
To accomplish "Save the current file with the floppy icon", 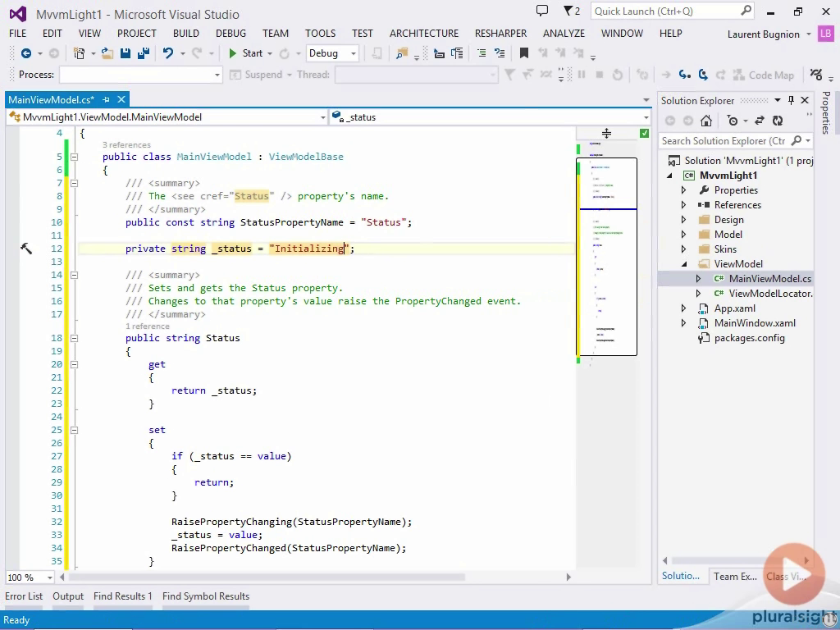I will point(126,53).
